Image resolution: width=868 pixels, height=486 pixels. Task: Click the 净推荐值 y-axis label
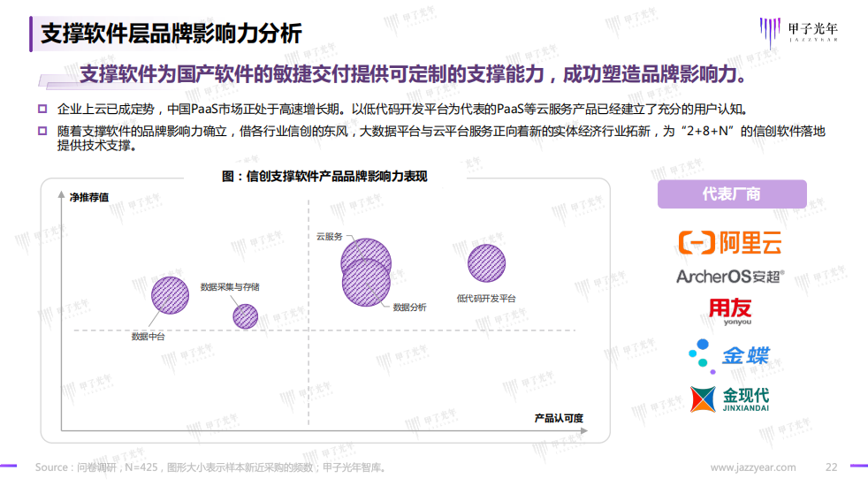89,197
